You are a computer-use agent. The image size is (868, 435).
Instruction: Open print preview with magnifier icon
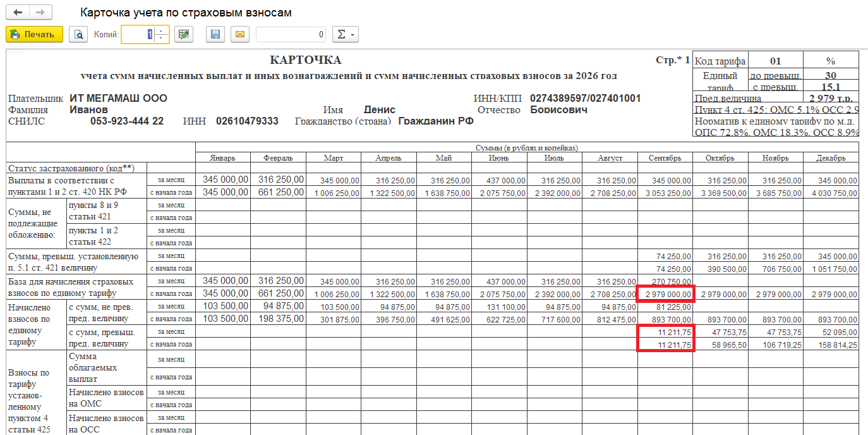point(78,34)
